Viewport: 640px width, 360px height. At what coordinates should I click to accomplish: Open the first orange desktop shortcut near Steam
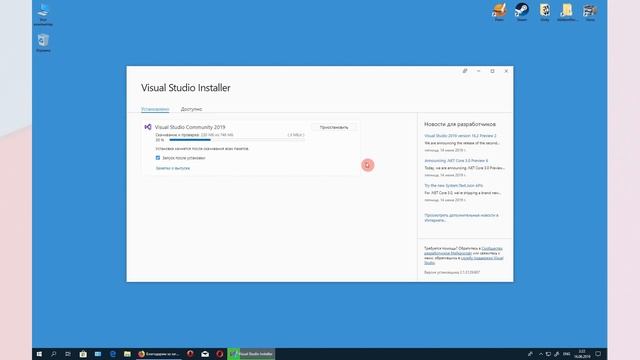[x=499, y=11]
